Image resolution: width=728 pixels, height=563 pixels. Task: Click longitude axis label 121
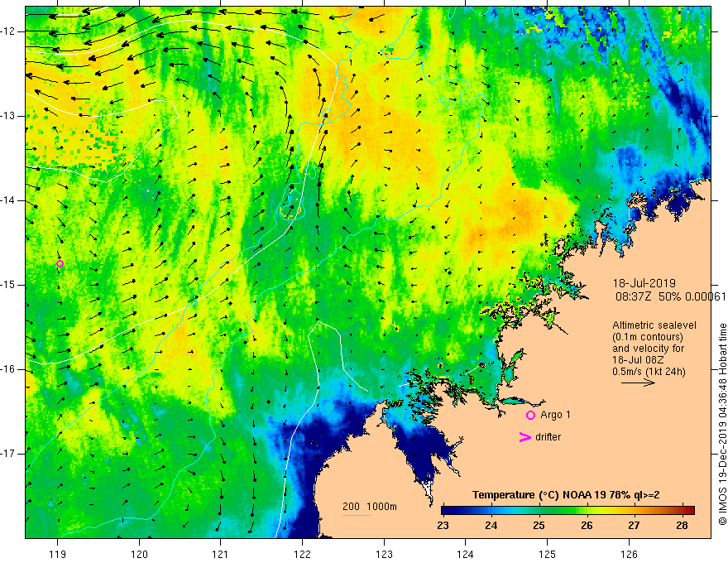pyautogui.click(x=221, y=554)
